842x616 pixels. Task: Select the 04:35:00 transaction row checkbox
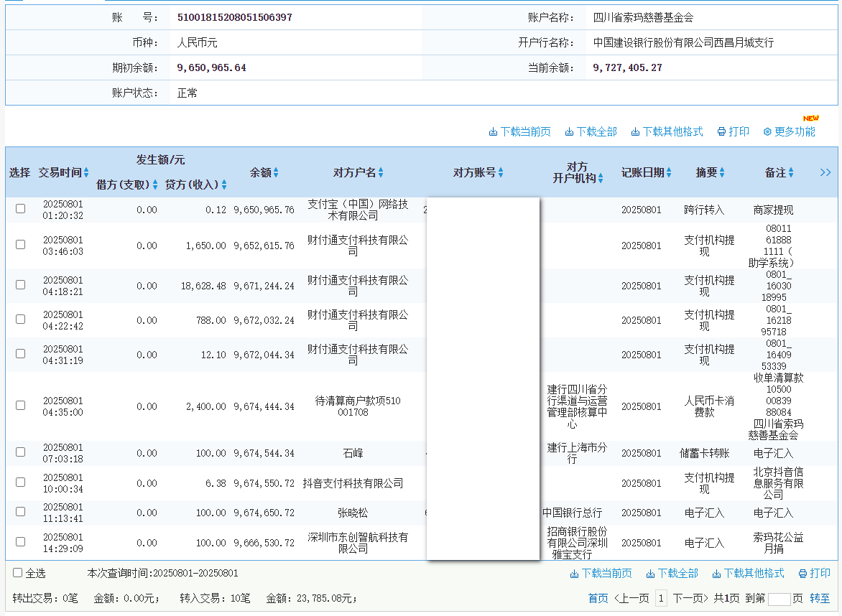(20, 405)
